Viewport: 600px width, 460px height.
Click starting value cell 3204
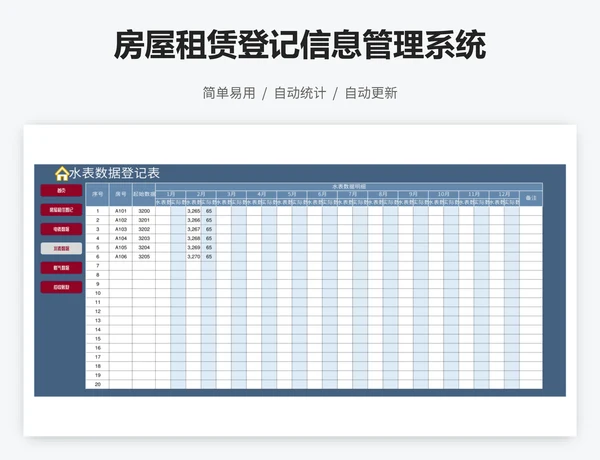[x=144, y=247]
